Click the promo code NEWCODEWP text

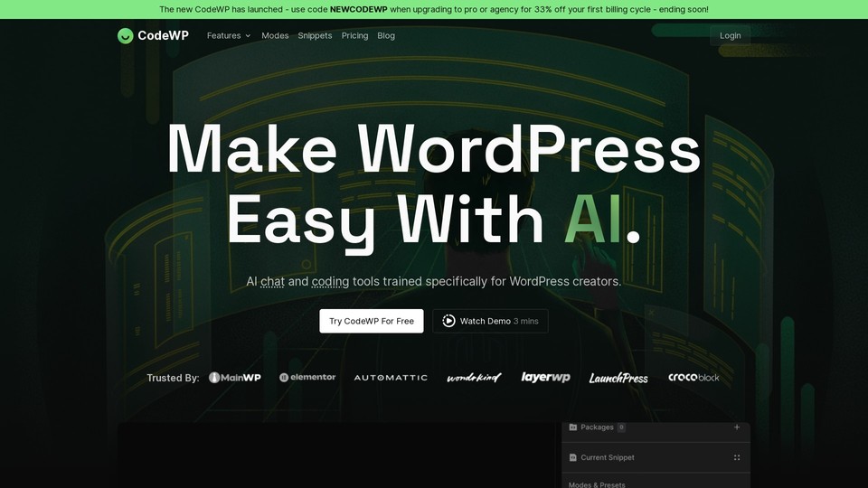pos(359,9)
